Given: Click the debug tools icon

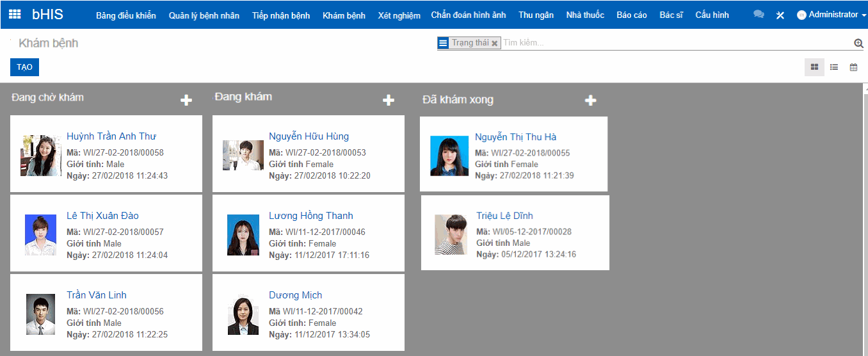Looking at the screenshot, I should (x=780, y=15).
